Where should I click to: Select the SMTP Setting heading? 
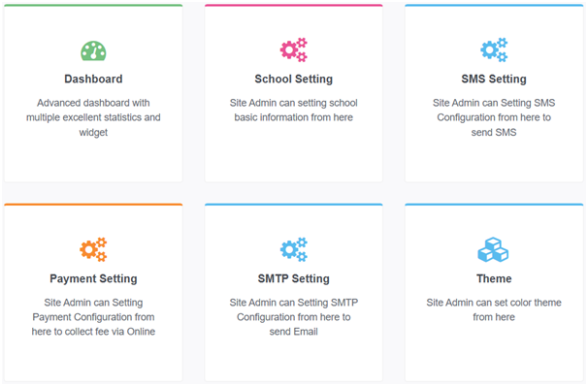[x=294, y=278]
